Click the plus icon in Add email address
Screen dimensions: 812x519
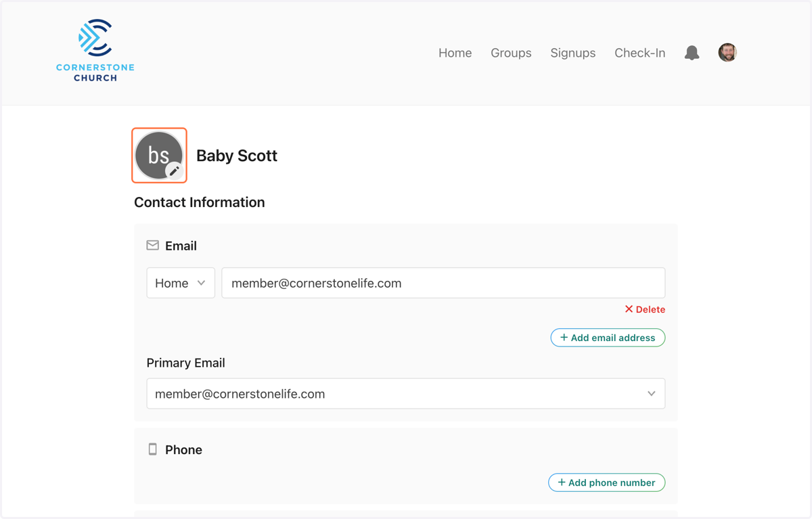click(564, 338)
